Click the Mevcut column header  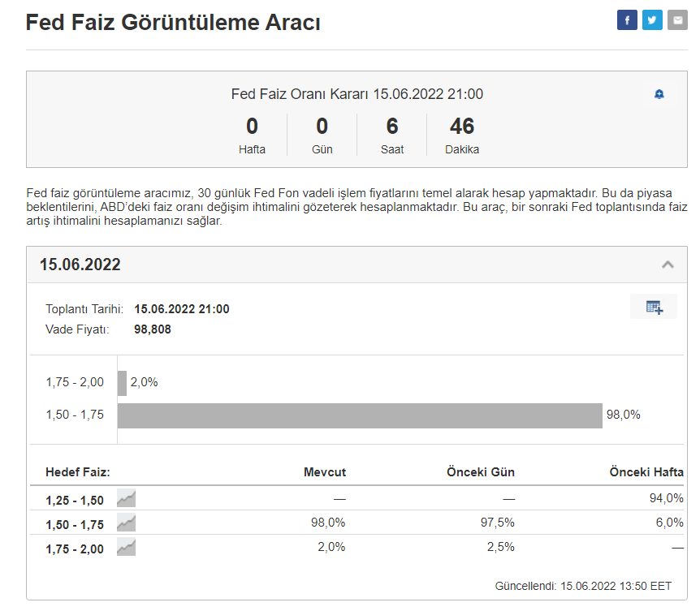(324, 472)
